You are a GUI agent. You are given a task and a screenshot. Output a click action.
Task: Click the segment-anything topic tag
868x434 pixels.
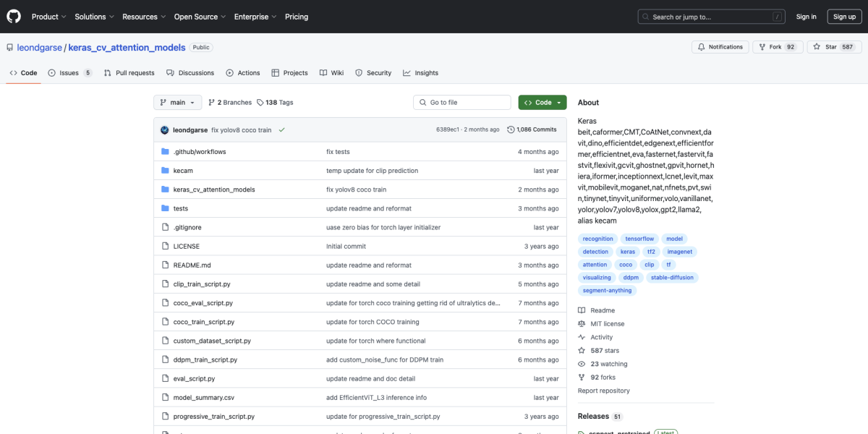pyautogui.click(x=608, y=291)
